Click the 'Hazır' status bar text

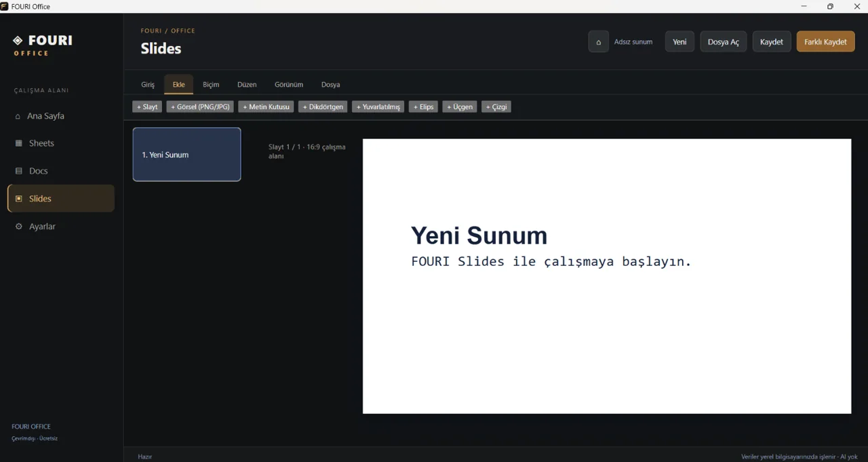coord(145,457)
